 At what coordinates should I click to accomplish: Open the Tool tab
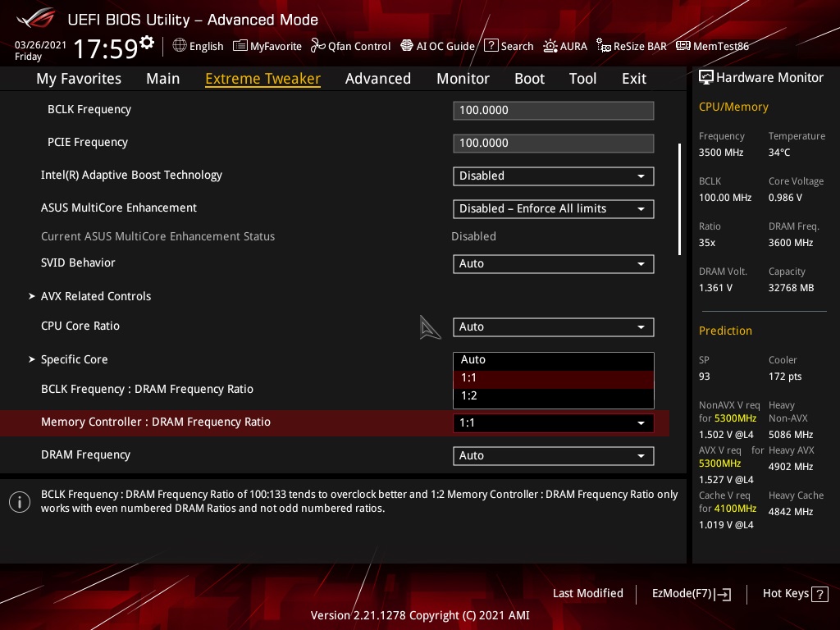(583, 79)
